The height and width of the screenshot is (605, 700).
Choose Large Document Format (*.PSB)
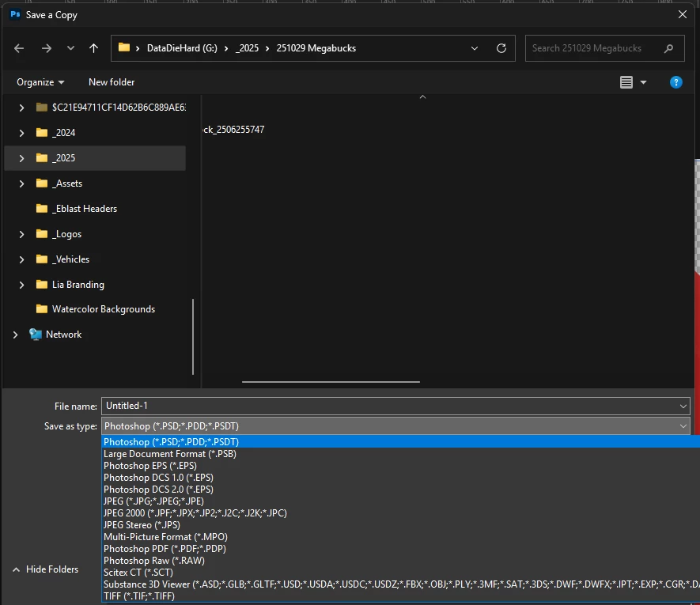400,454
